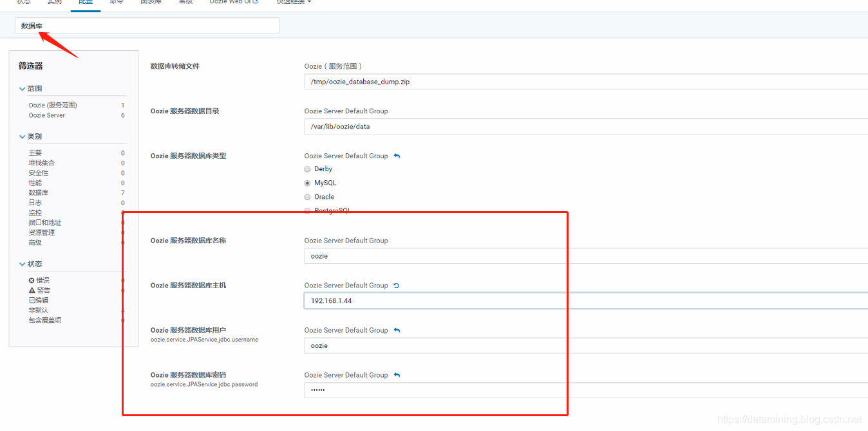Select the Derby database type

point(307,169)
